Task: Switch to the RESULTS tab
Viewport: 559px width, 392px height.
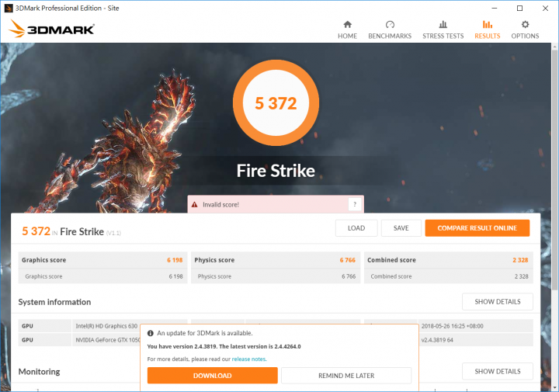Action: point(488,29)
